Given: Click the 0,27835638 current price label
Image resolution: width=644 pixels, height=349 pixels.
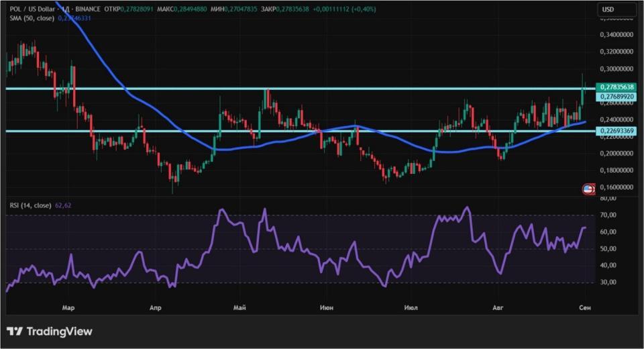Looking at the screenshot, I should point(616,87).
